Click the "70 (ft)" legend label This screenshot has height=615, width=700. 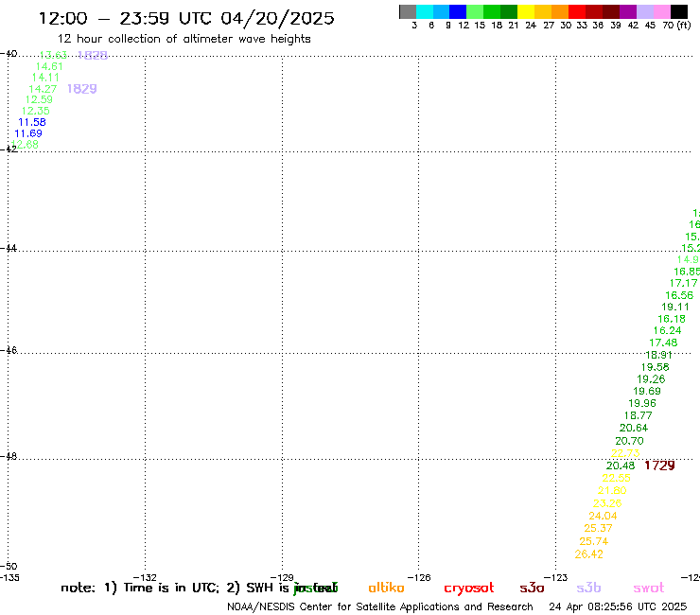pyautogui.click(x=676, y=26)
